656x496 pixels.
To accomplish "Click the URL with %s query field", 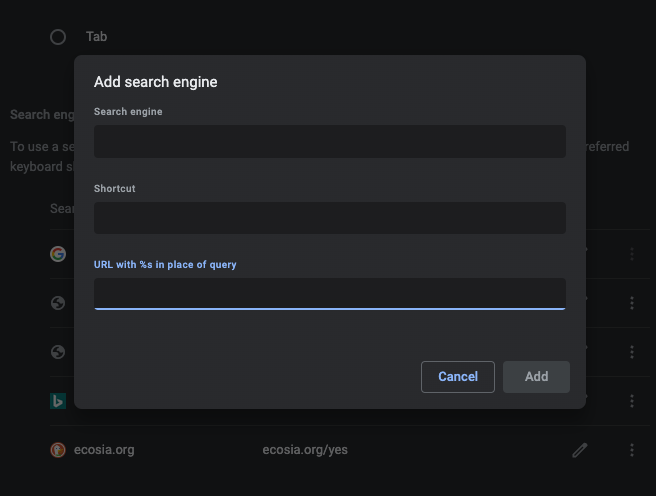I will pos(329,294).
